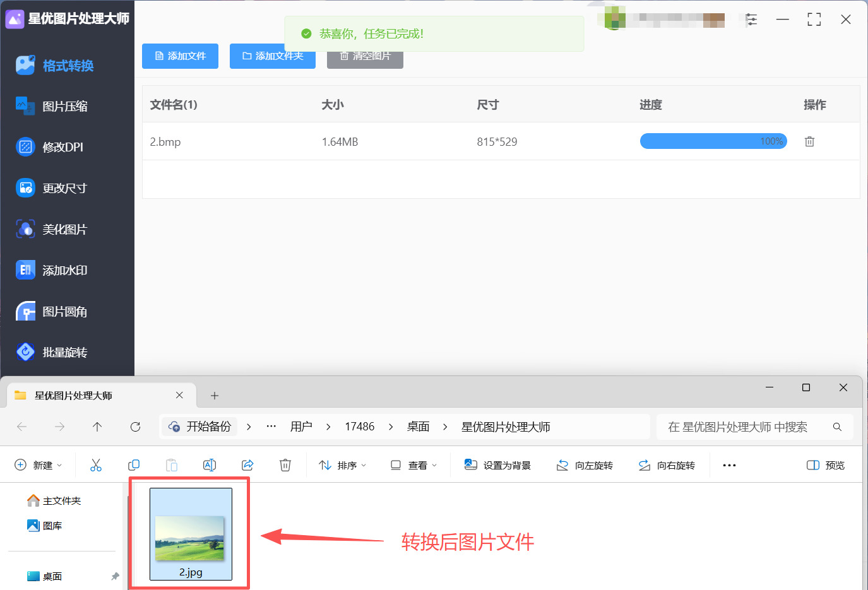Click the 星优图片处理大师 breadcrumb
Image resolution: width=868 pixels, height=590 pixels.
point(506,427)
